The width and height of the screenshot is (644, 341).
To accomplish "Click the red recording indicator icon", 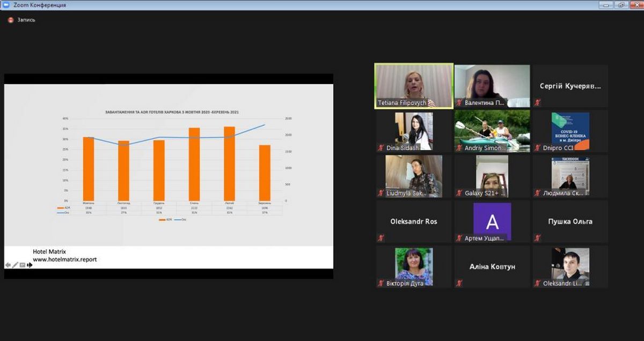I will coord(10,20).
